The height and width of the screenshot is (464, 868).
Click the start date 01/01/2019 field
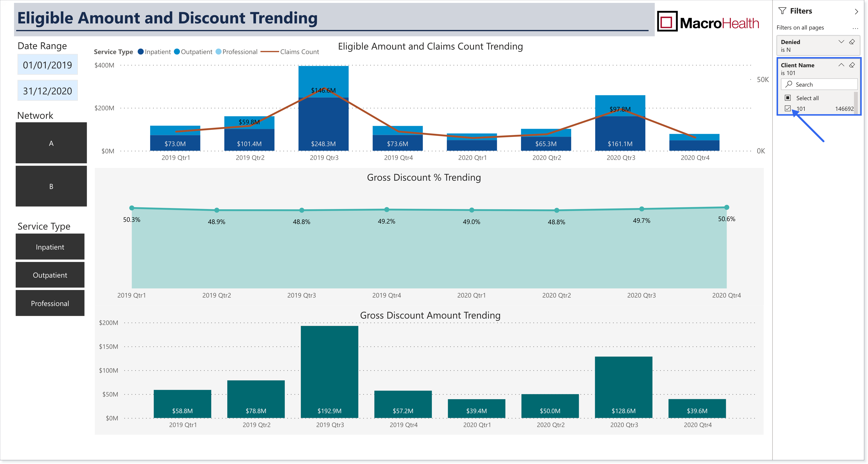point(48,65)
